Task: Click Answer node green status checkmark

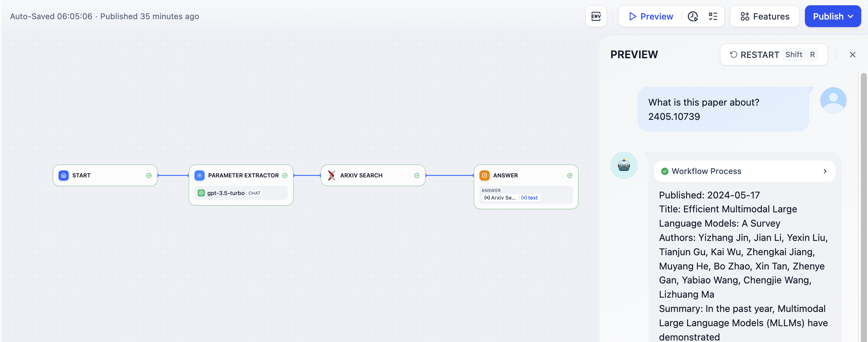Action: tap(570, 176)
